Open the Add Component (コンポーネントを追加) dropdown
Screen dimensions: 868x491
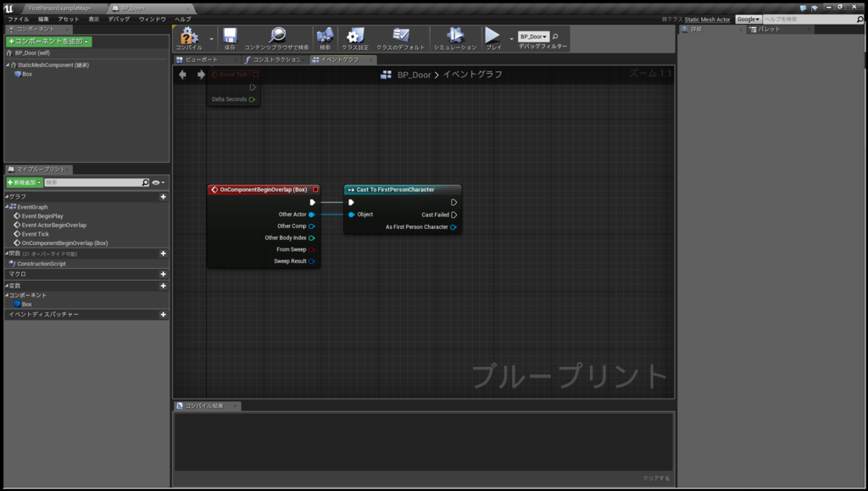pyautogui.click(x=48, y=42)
